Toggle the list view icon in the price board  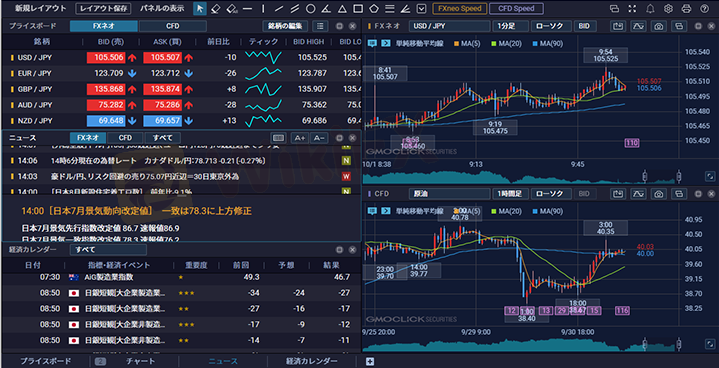tap(320, 26)
